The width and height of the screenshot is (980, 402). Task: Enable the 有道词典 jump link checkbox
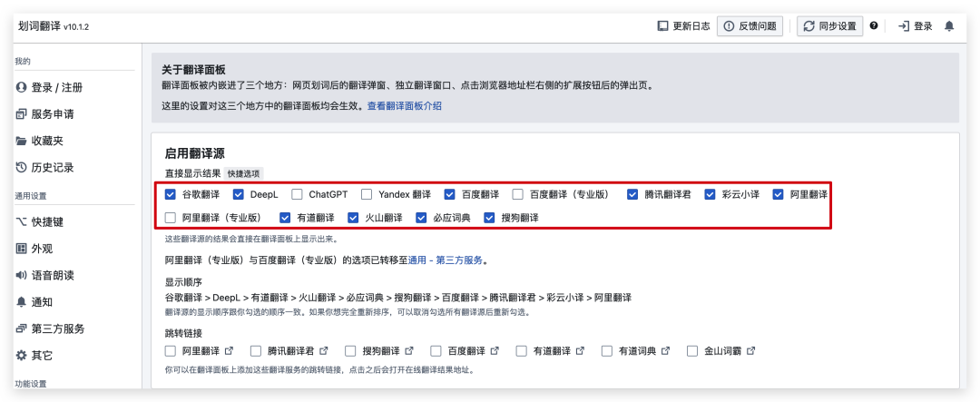point(607,351)
